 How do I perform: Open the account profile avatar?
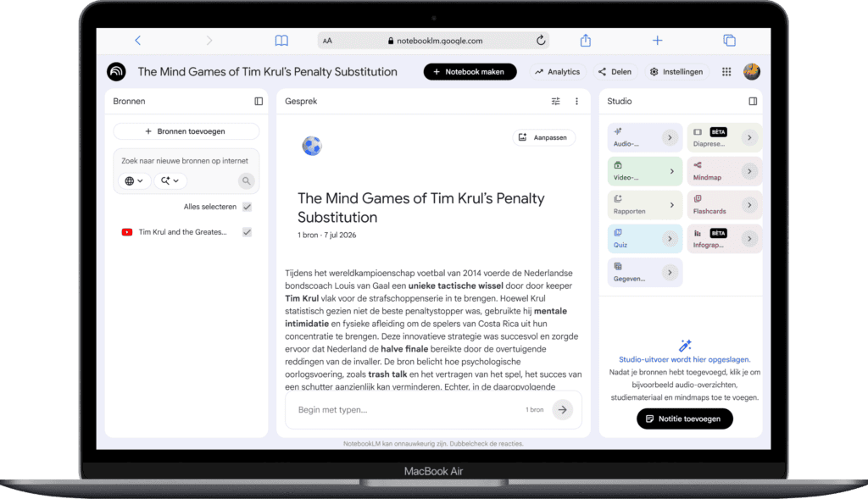[751, 71]
